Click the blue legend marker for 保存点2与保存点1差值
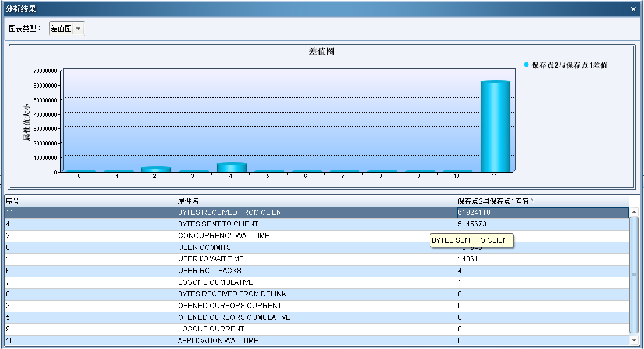Image resolution: width=644 pixels, height=349 pixels. (x=526, y=65)
